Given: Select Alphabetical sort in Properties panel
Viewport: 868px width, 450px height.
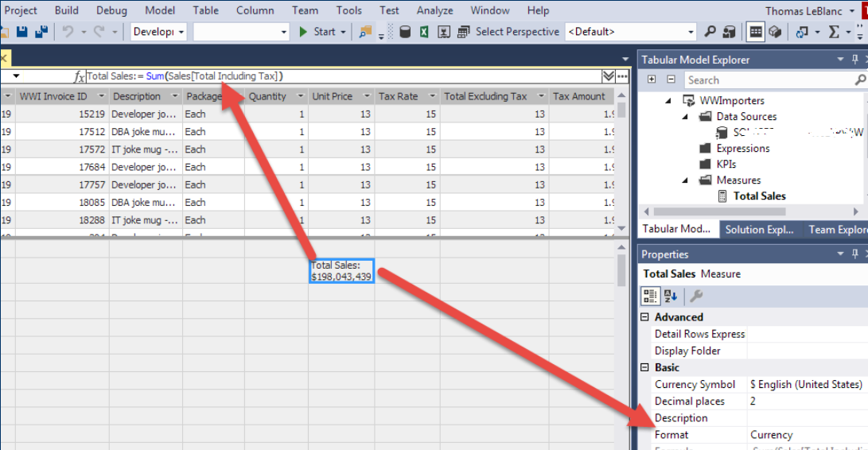Looking at the screenshot, I should (671, 296).
